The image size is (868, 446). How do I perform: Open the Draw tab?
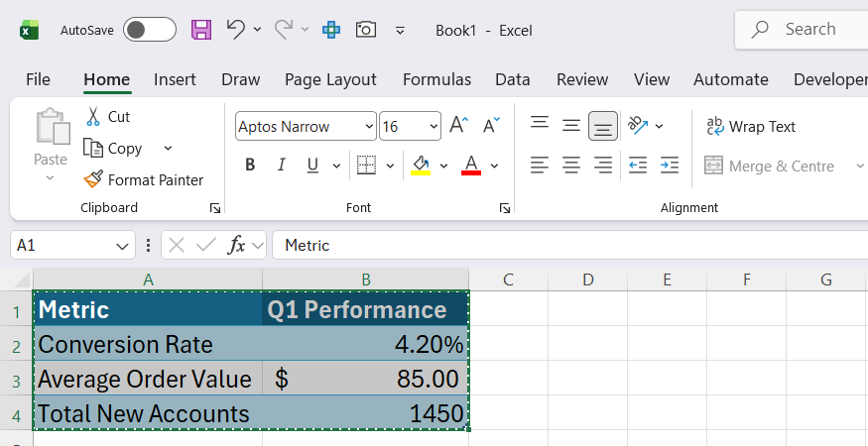[240, 79]
